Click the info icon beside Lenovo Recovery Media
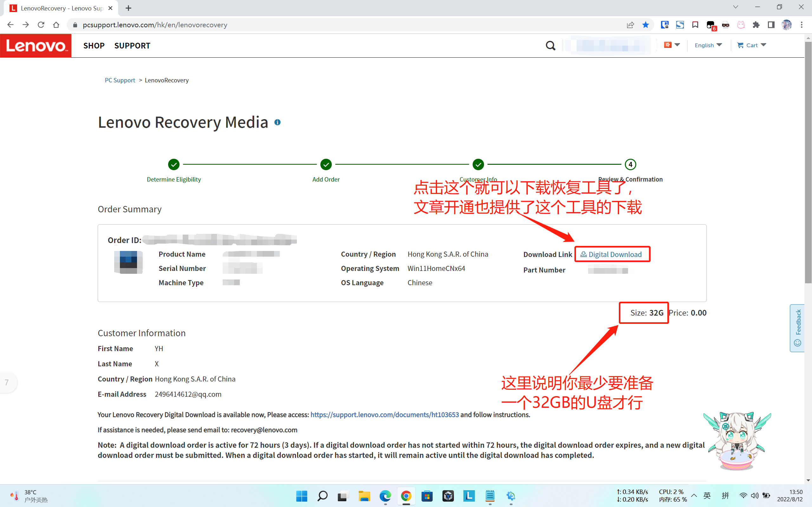The image size is (812, 507). tap(277, 122)
